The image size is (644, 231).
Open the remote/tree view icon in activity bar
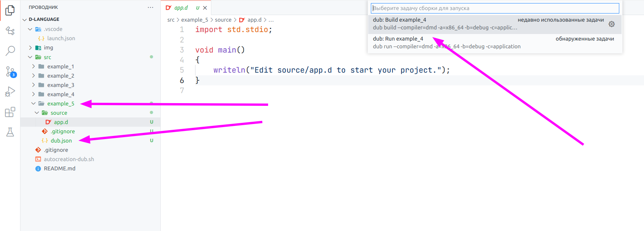point(10,31)
